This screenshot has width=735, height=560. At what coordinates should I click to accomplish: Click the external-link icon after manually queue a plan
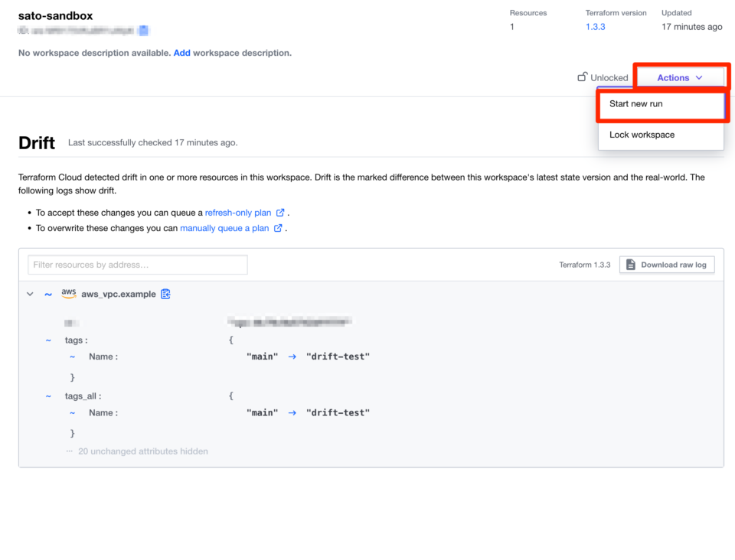tap(278, 228)
